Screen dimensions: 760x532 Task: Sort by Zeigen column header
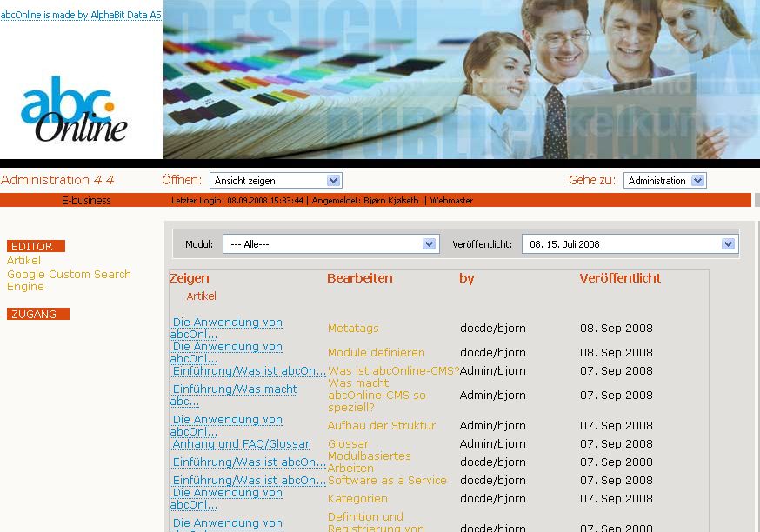pyautogui.click(x=189, y=278)
